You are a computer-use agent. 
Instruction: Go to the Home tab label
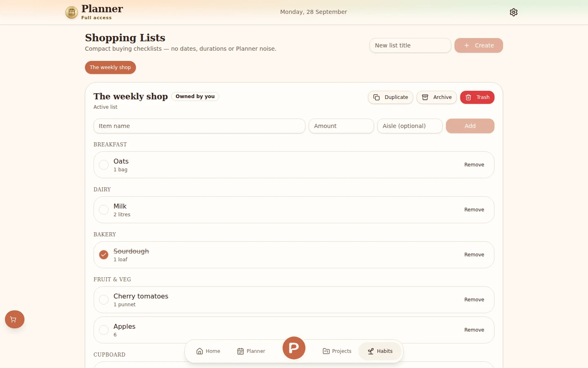point(213,351)
